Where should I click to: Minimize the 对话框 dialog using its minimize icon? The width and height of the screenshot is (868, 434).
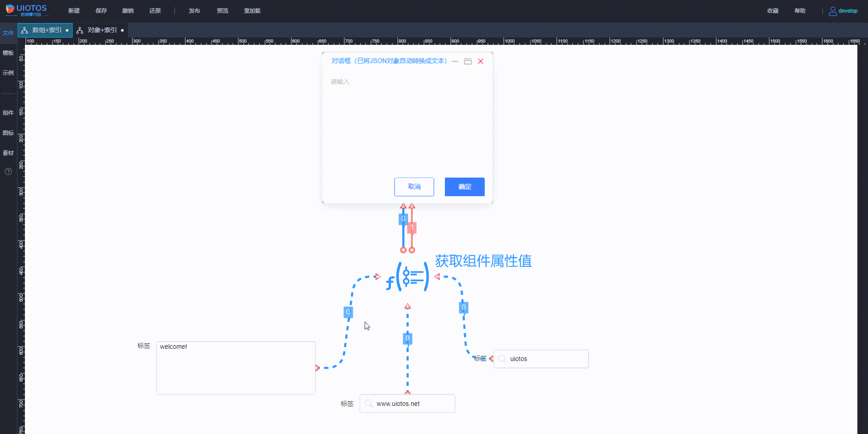(x=456, y=61)
